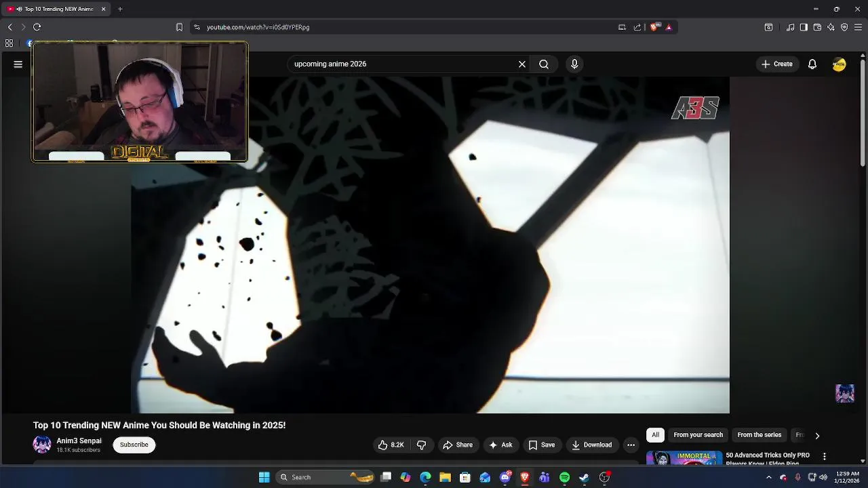Click the Ask button
The image size is (868, 488).
[x=500, y=445]
